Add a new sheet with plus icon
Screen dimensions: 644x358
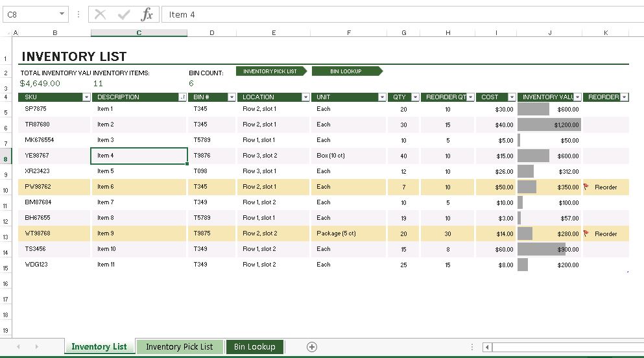312,347
